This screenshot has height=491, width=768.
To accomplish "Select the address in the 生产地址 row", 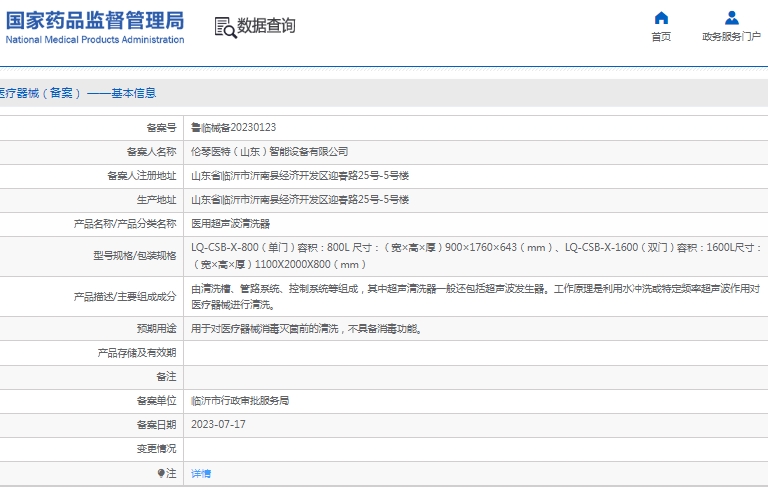I will [300, 199].
